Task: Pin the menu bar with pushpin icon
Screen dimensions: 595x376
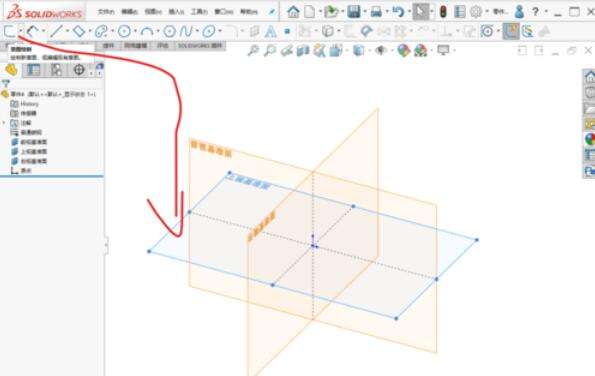Action: point(272,12)
